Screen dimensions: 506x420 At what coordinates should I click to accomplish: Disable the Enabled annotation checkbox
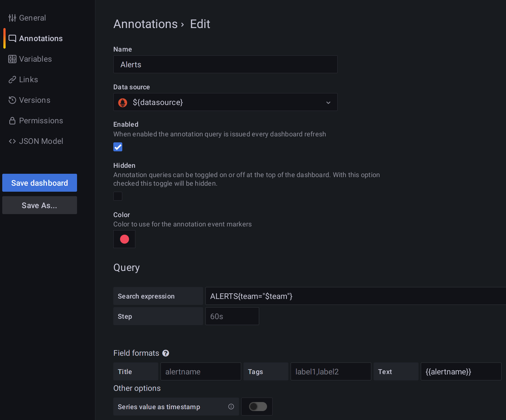[118, 147]
